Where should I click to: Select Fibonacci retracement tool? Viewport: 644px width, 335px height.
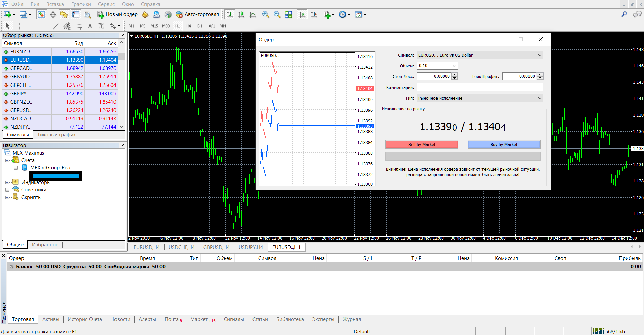[79, 26]
